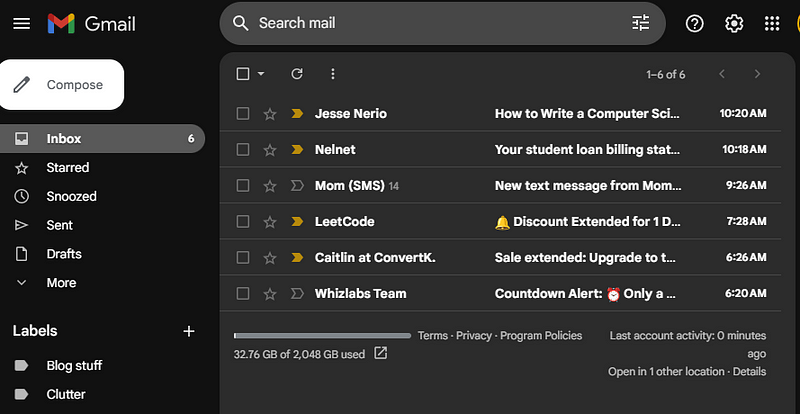Open email 'New text message from Mom...'
The image size is (800, 414).
588,185
